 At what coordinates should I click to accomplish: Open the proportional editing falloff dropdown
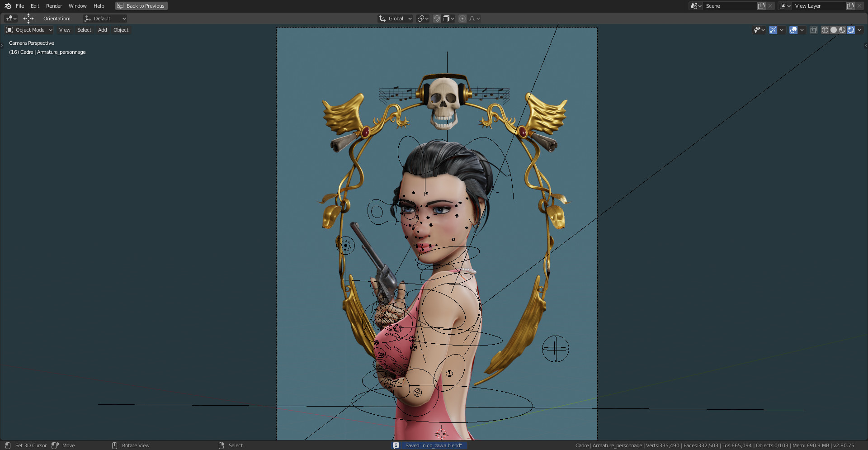coord(475,19)
